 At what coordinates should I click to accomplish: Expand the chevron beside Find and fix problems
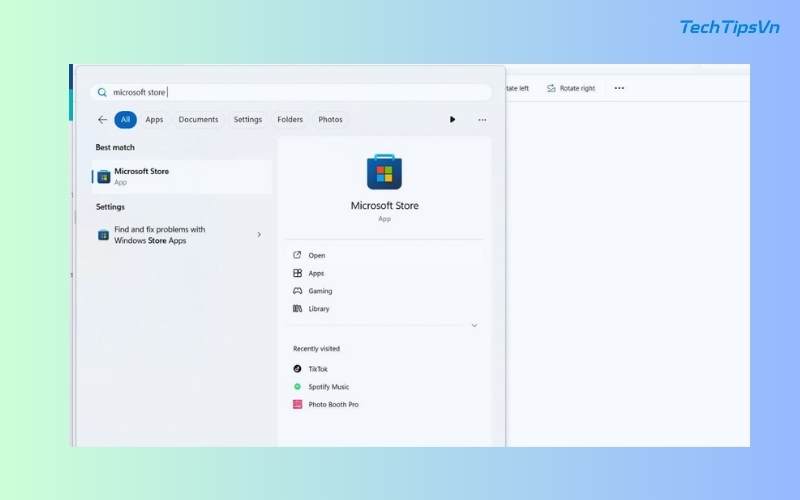point(259,235)
